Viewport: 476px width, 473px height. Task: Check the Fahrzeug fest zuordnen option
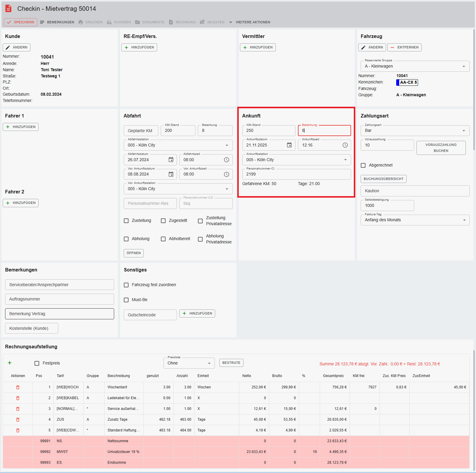coord(126,285)
